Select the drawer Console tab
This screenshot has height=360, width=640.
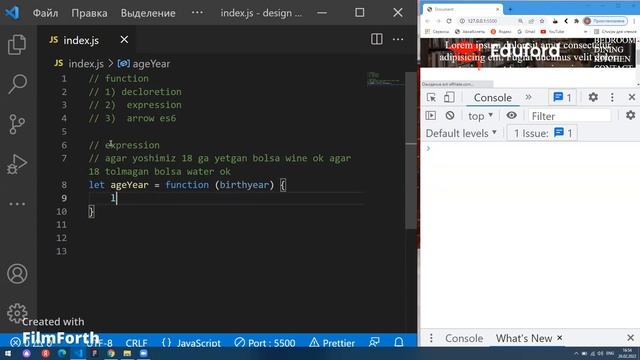pos(464,338)
